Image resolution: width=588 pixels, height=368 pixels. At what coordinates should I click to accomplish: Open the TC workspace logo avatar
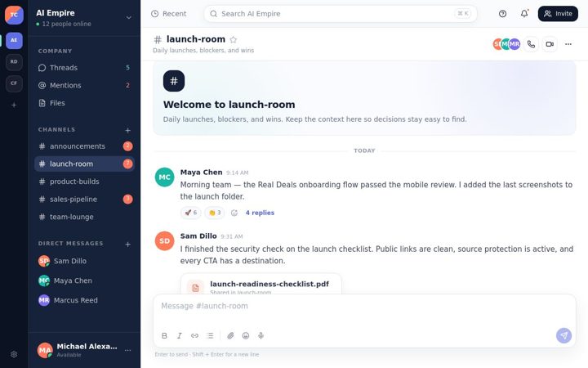coord(14,15)
